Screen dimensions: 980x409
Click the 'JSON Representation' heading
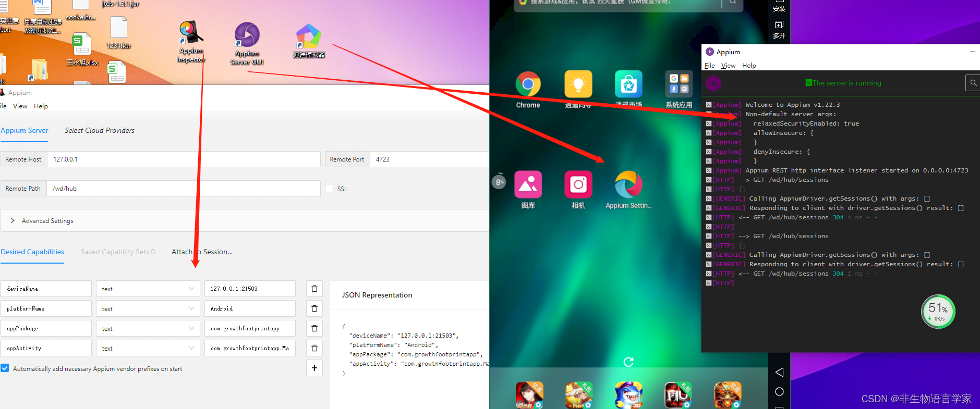pyautogui.click(x=377, y=295)
